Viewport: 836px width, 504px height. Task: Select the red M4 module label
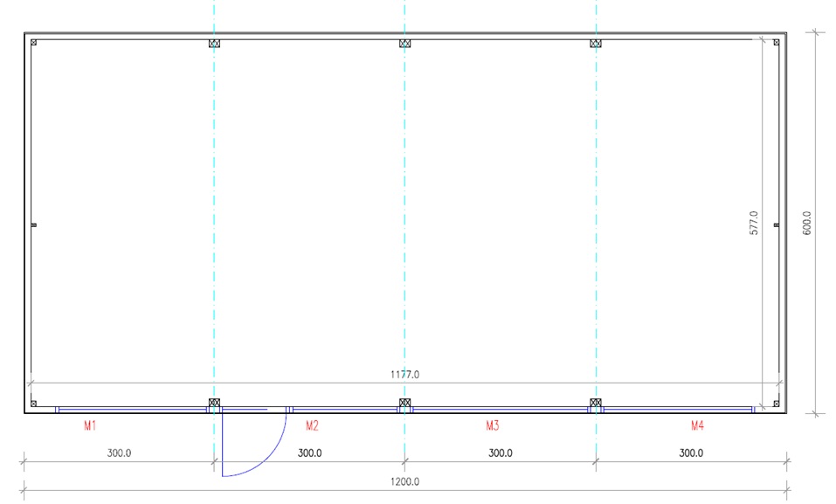697,425
